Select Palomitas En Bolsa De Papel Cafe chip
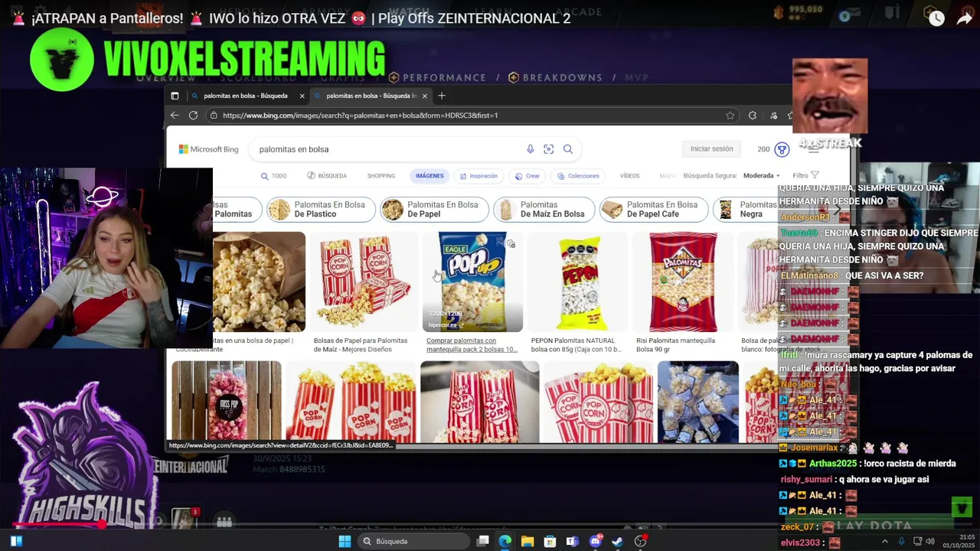980x551 pixels. pyautogui.click(x=653, y=210)
